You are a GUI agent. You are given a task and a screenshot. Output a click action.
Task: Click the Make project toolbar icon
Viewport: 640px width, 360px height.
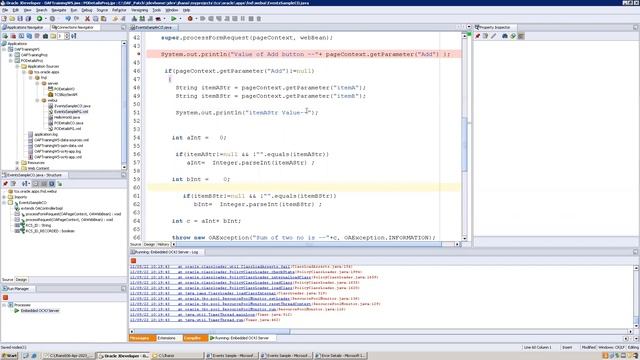coord(134,18)
